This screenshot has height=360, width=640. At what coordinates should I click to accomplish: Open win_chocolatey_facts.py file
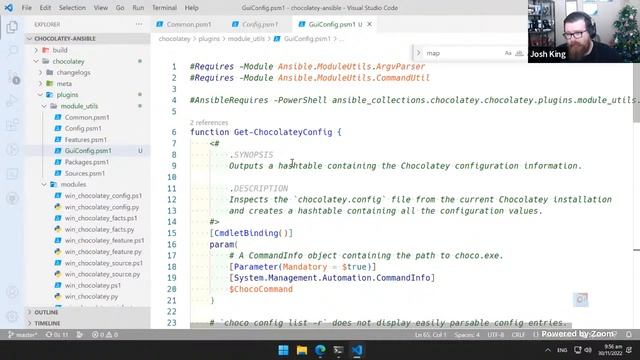pyautogui.click(x=87, y=229)
